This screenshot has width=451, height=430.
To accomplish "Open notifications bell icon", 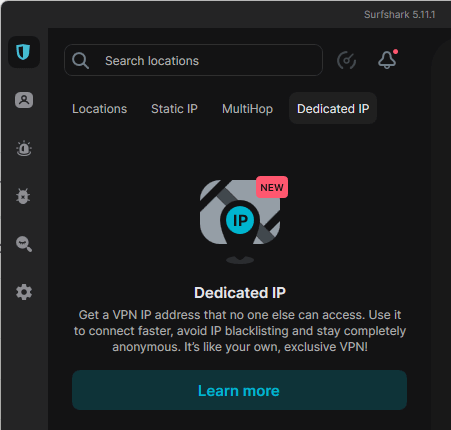I will point(387,60).
